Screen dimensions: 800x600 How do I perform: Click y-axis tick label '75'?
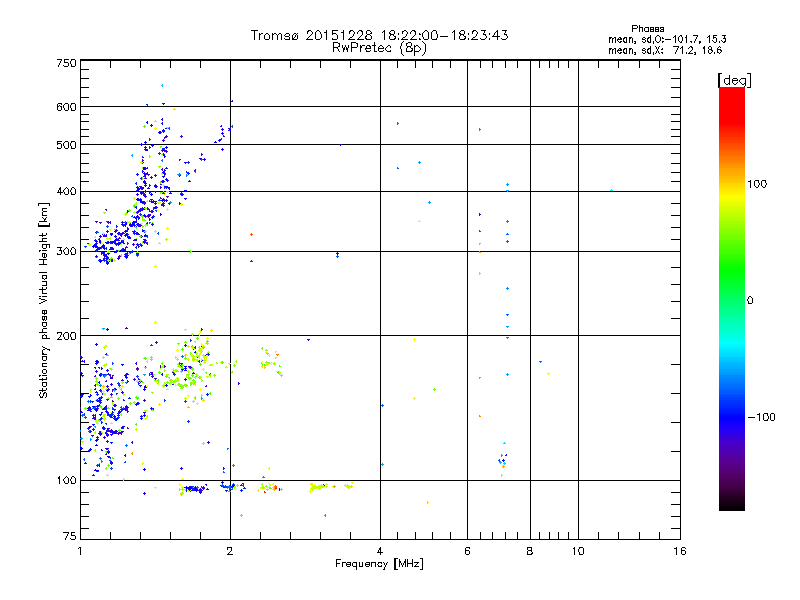tap(70, 536)
